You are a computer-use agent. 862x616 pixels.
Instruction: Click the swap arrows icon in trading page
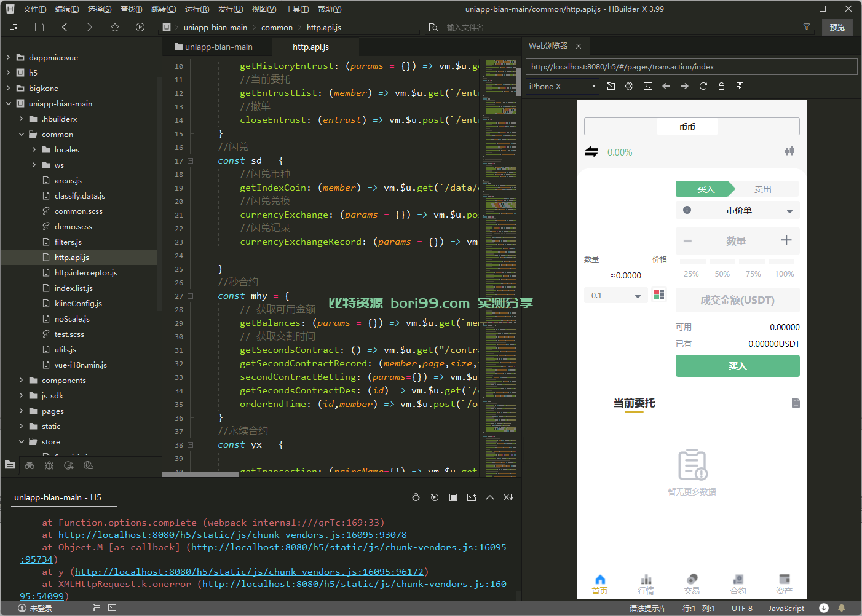[x=591, y=152]
